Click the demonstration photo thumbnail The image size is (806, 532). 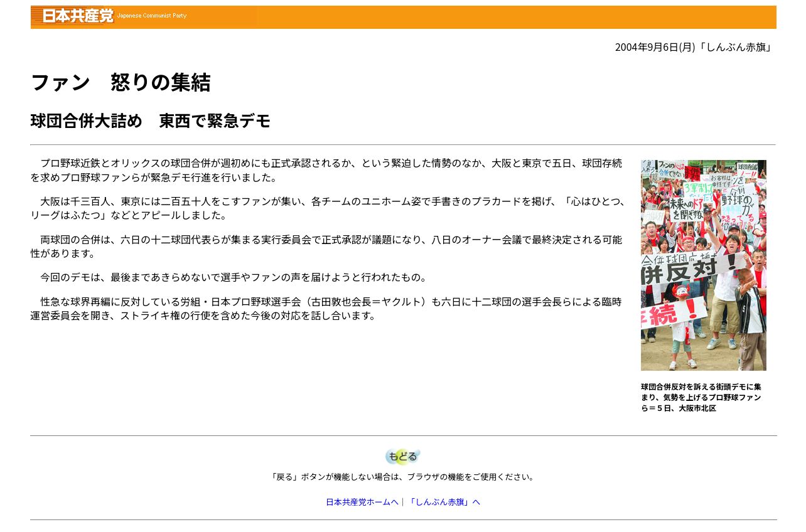point(703,265)
